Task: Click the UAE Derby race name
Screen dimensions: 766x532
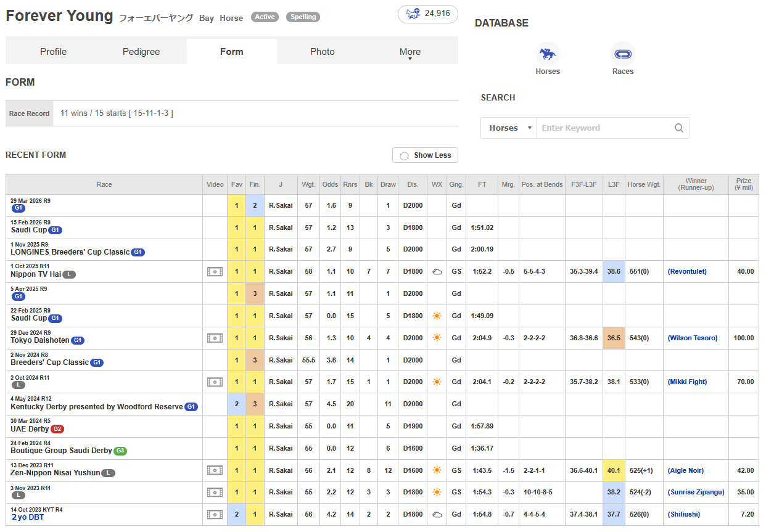Action: pos(30,429)
